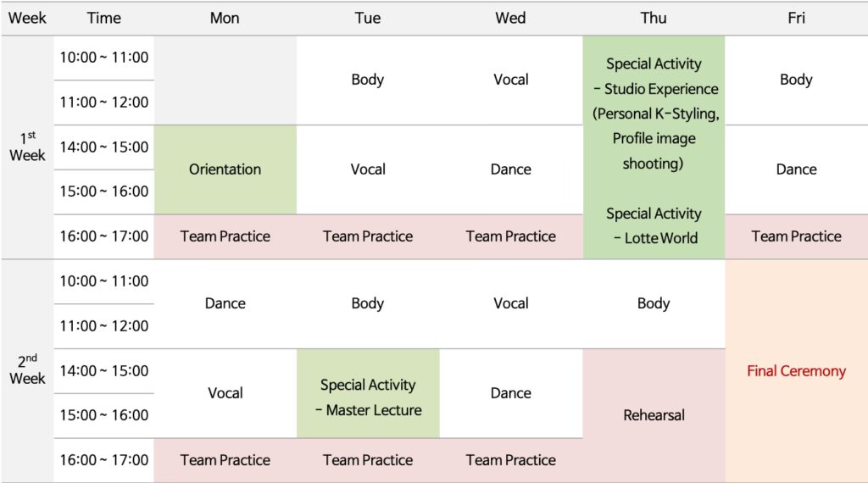This screenshot has height=483, width=868.
Task: Select the Mon column header
Action: click(x=225, y=18)
